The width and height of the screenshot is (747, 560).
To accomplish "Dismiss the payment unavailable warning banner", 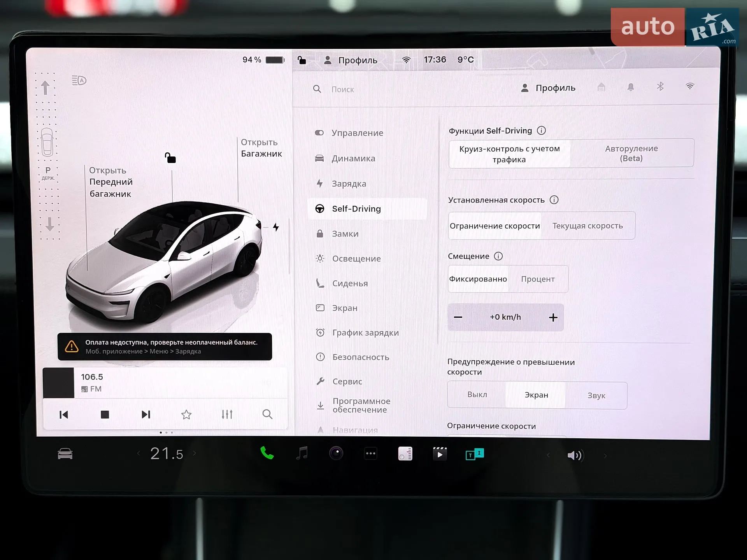I will 165,346.
